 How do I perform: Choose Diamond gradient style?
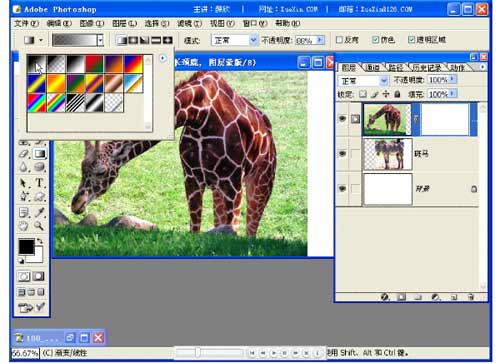167,41
